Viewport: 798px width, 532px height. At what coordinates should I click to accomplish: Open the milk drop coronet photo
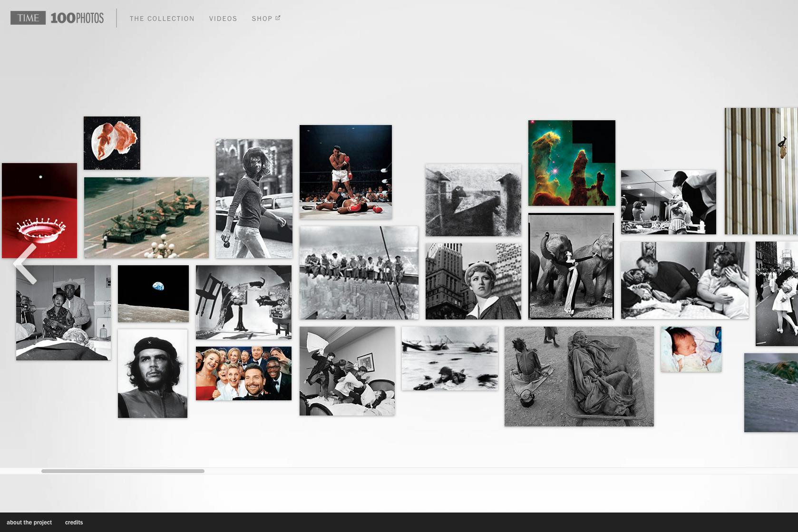39,211
